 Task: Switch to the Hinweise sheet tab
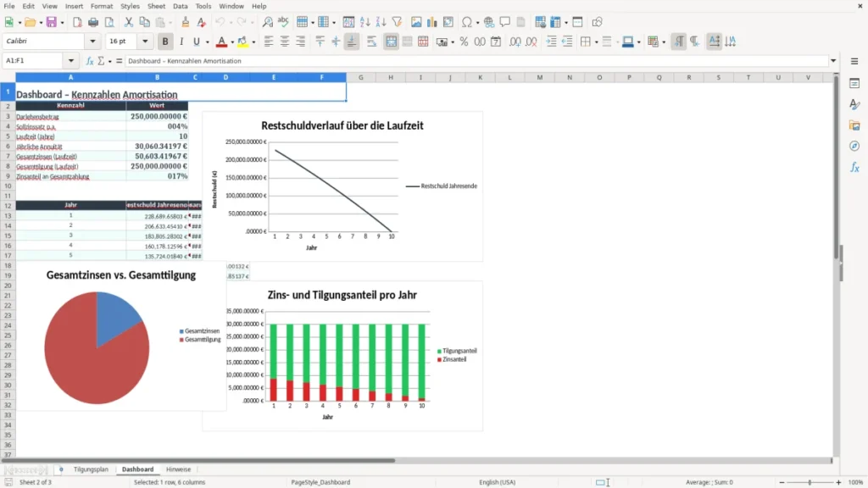click(178, 469)
